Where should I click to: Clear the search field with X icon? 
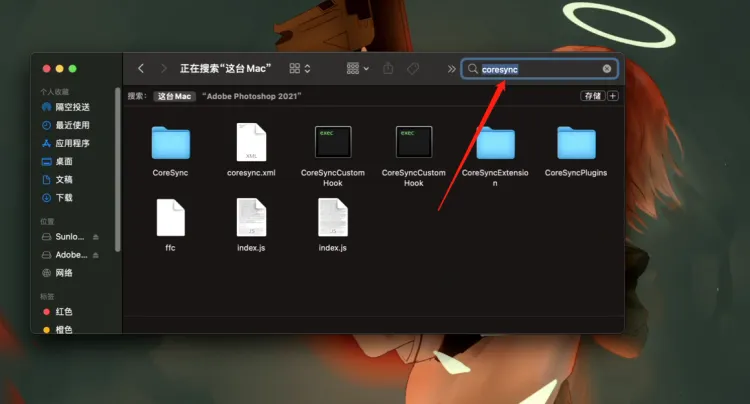coord(606,69)
